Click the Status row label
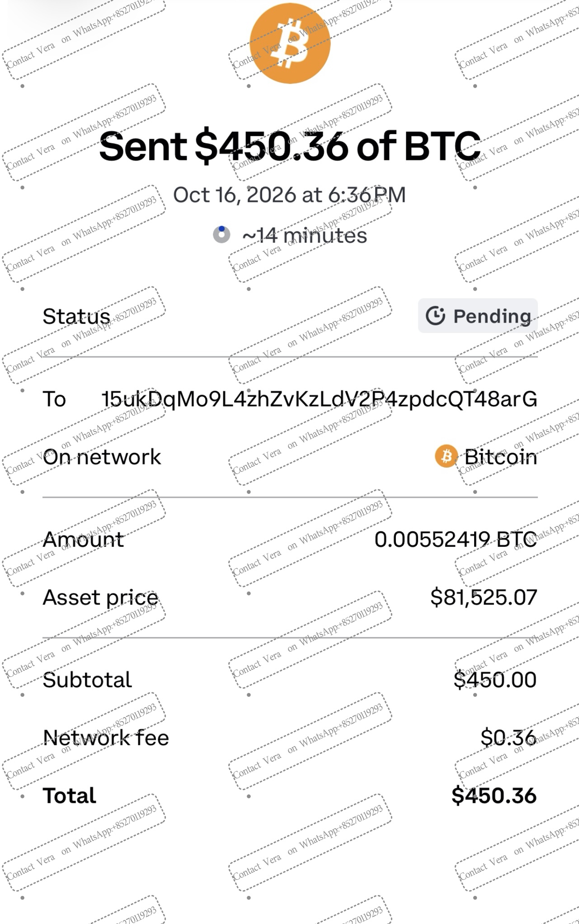The image size is (579, 924). [76, 316]
